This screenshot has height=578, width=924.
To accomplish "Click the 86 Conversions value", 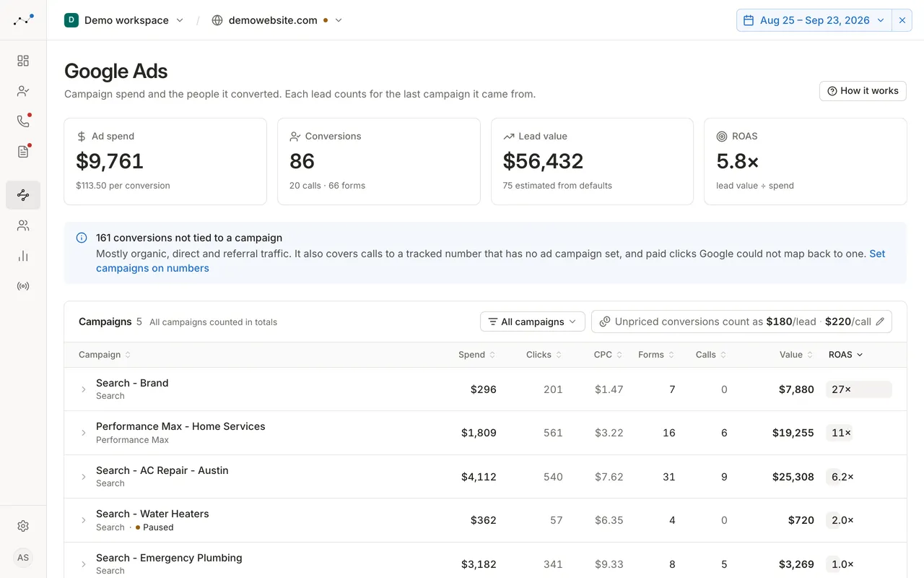I will coord(302,161).
